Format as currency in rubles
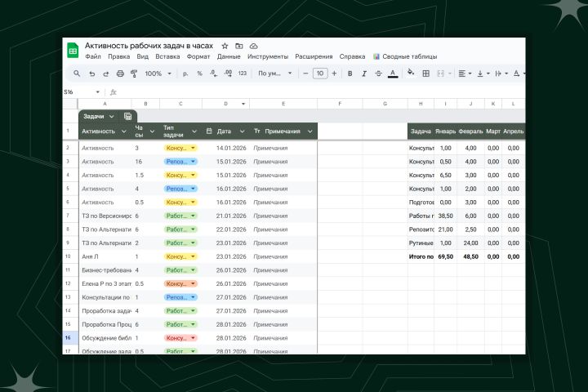588x392 pixels. point(185,73)
